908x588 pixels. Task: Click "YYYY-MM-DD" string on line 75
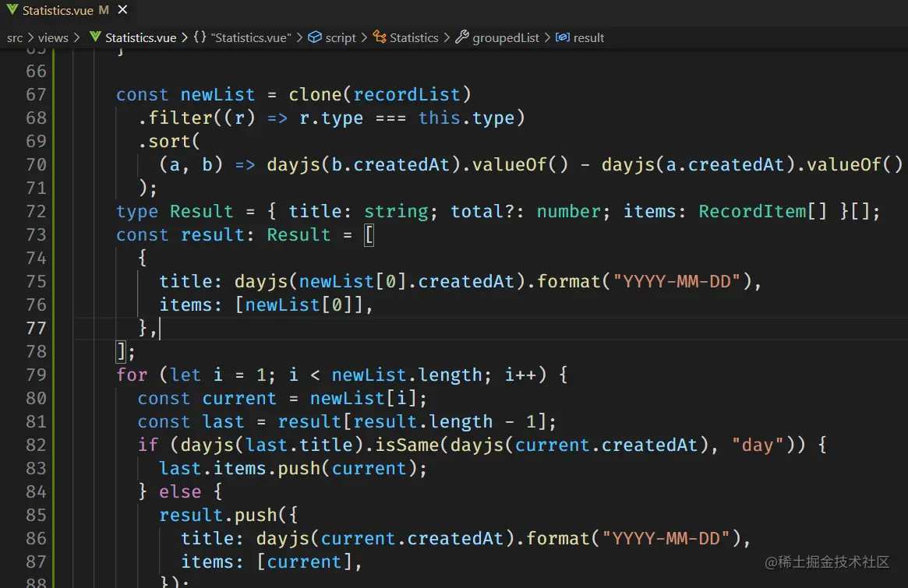(677, 281)
